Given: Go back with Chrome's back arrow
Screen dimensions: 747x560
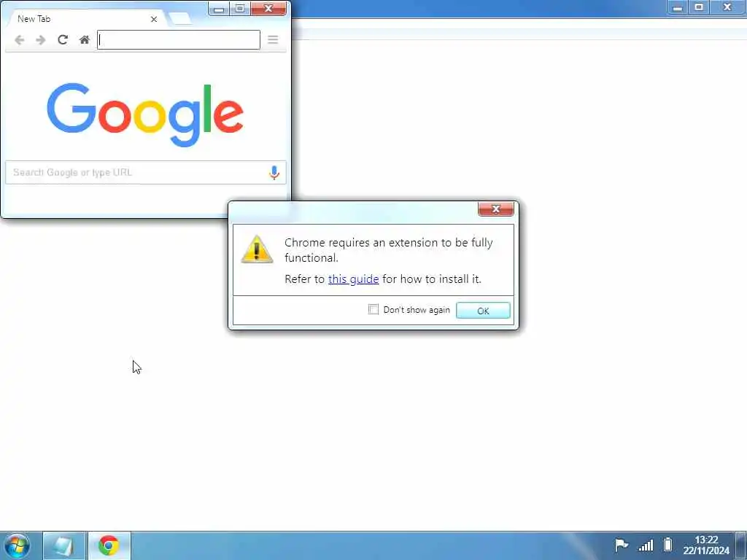Looking at the screenshot, I should coord(20,40).
